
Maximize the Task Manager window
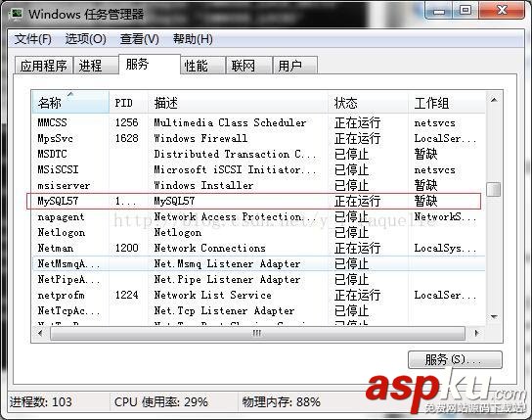pos(465,11)
